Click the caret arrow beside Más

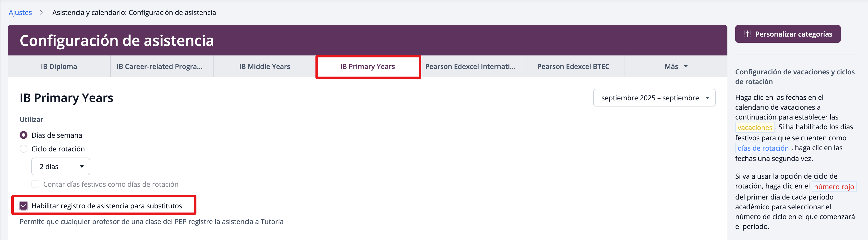click(x=686, y=67)
